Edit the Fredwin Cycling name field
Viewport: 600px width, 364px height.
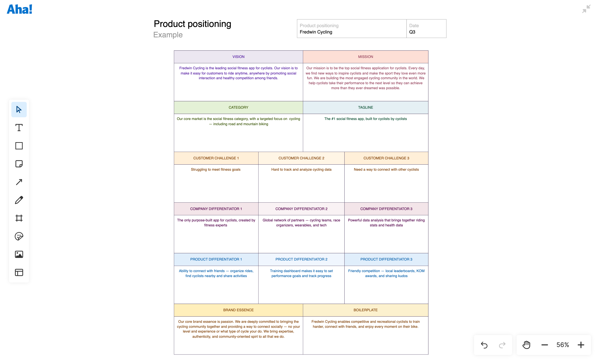click(316, 32)
